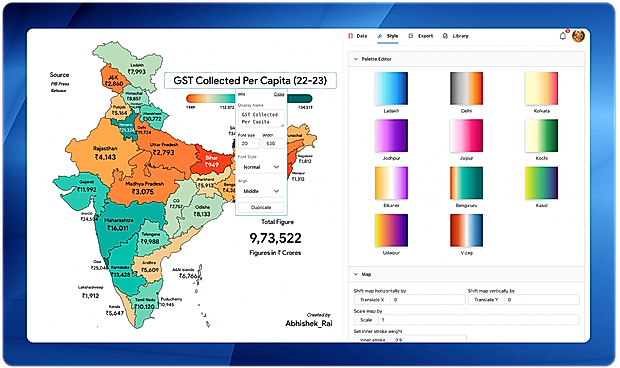
Task: Open the Font Style dropdown set to Normal
Action: pyautogui.click(x=261, y=167)
